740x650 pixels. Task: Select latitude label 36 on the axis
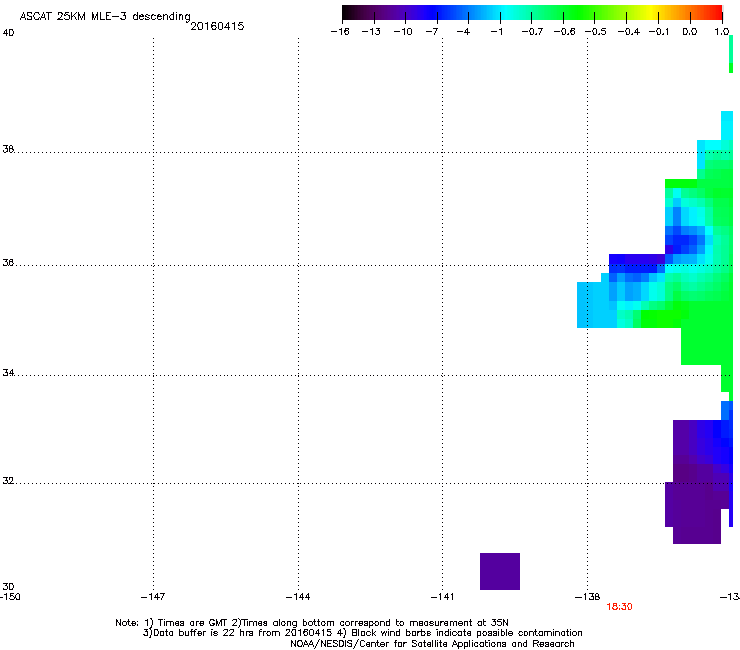pos(8,262)
